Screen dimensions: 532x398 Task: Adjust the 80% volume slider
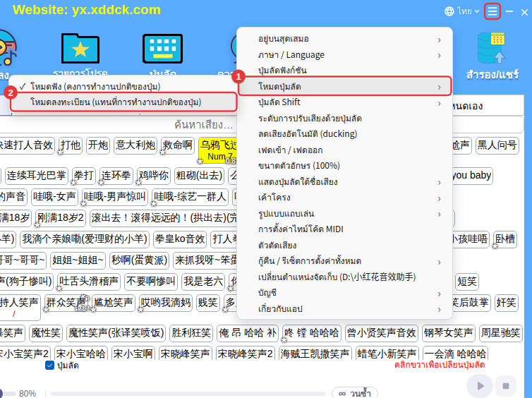[8, 394]
